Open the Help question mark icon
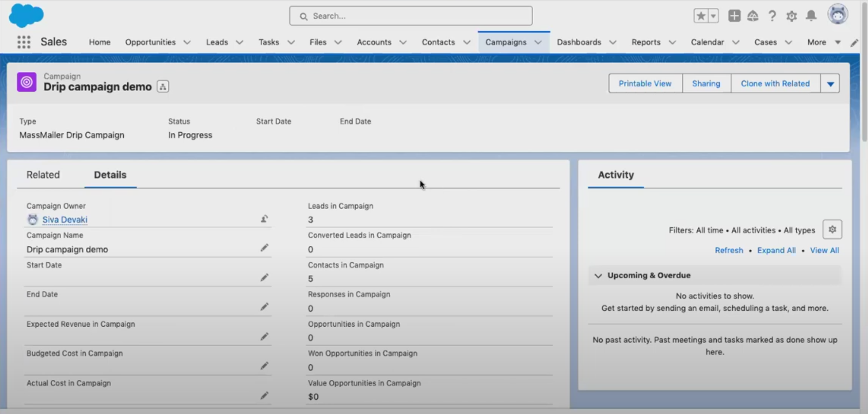The image size is (868, 414). click(x=772, y=16)
